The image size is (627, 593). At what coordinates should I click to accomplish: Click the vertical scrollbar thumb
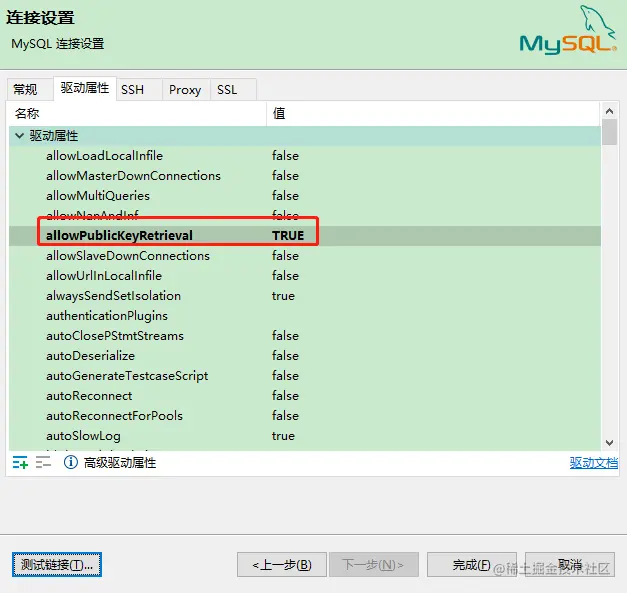(609, 132)
